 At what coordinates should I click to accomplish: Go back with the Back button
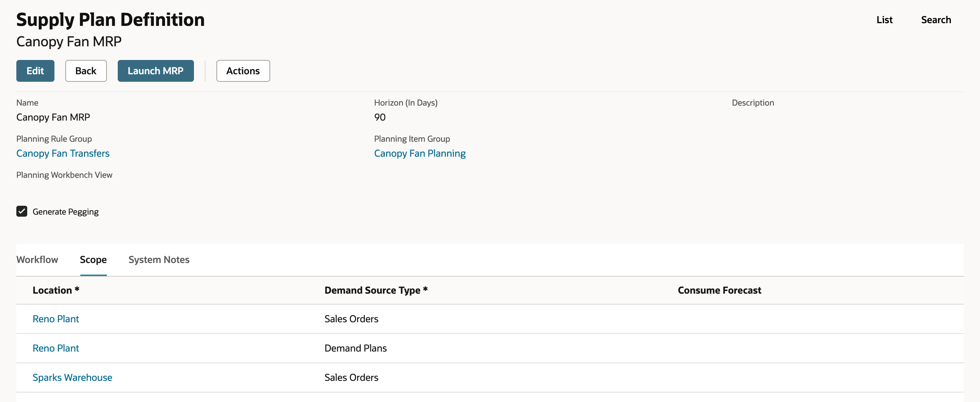coord(86,71)
